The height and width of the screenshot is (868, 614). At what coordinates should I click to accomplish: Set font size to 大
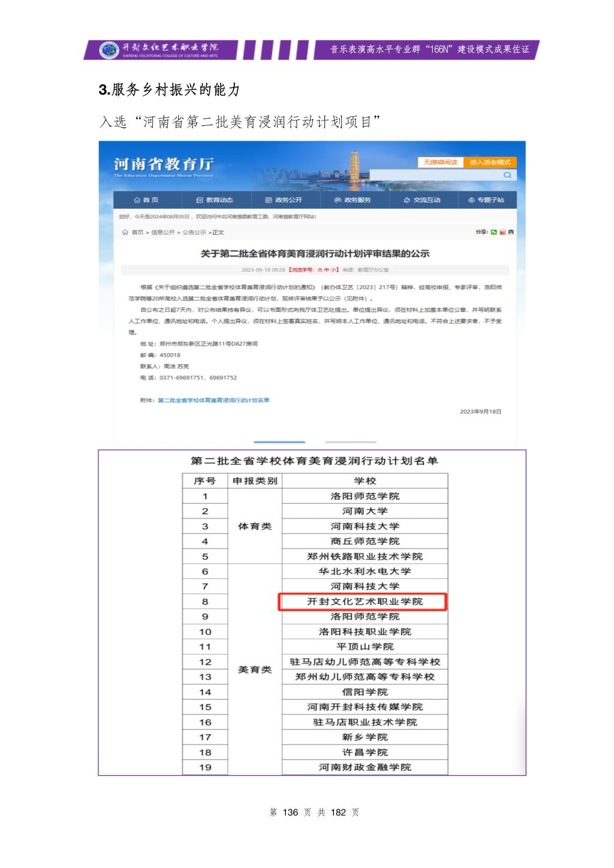click(320, 270)
